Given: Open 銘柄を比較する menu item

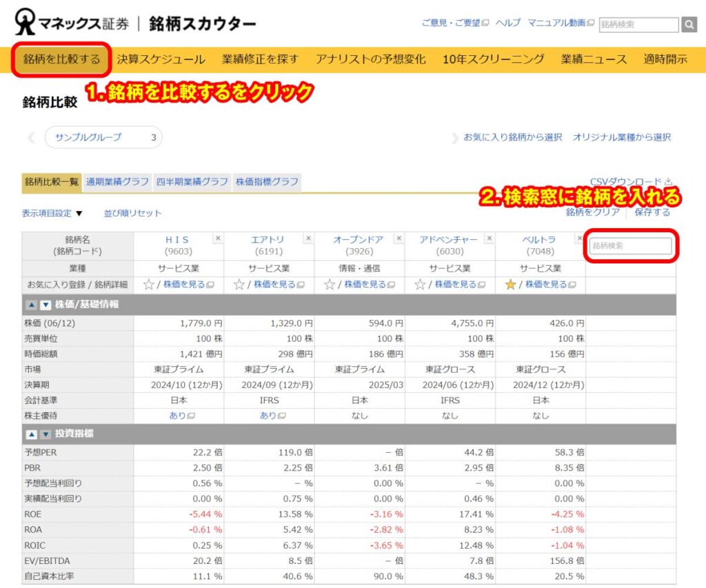Looking at the screenshot, I should point(61,59).
